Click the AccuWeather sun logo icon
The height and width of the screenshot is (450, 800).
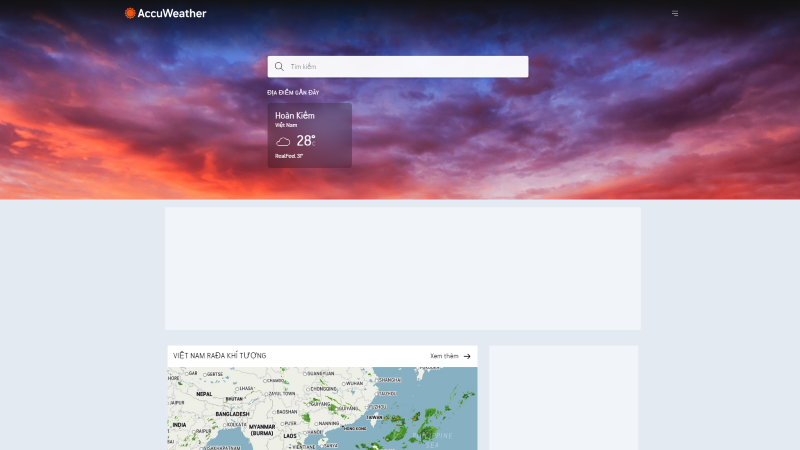130,13
